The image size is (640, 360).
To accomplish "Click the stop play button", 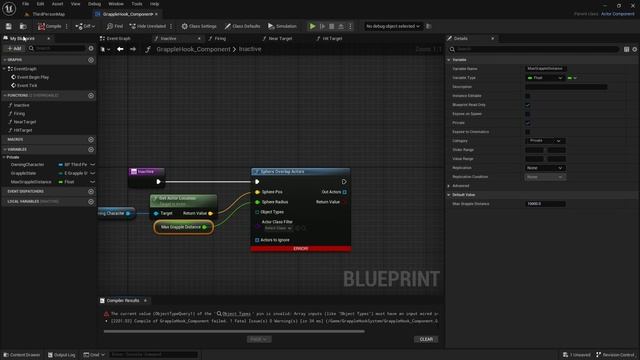I will [x=332, y=26].
